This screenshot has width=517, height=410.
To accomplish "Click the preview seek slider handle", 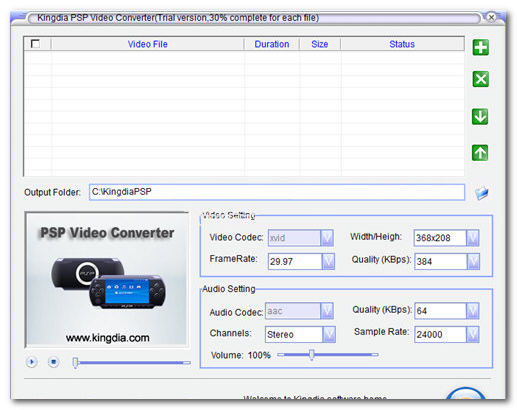I will coord(75,363).
